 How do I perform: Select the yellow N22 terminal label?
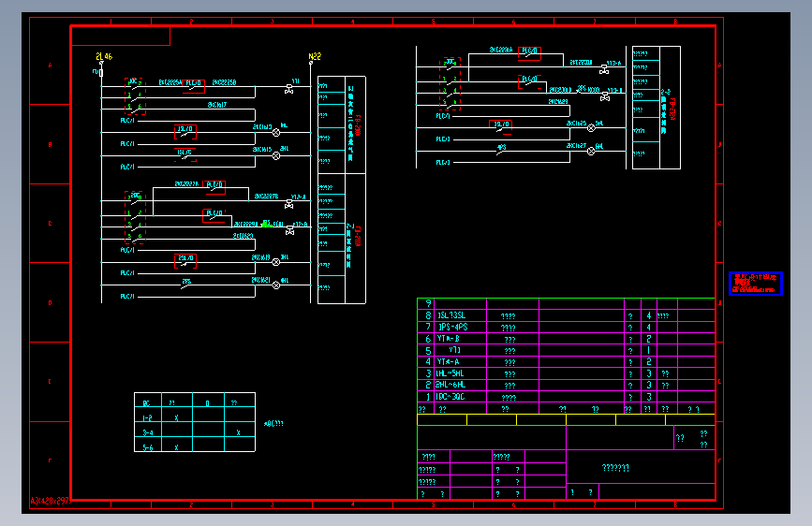[x=315, y=56]
